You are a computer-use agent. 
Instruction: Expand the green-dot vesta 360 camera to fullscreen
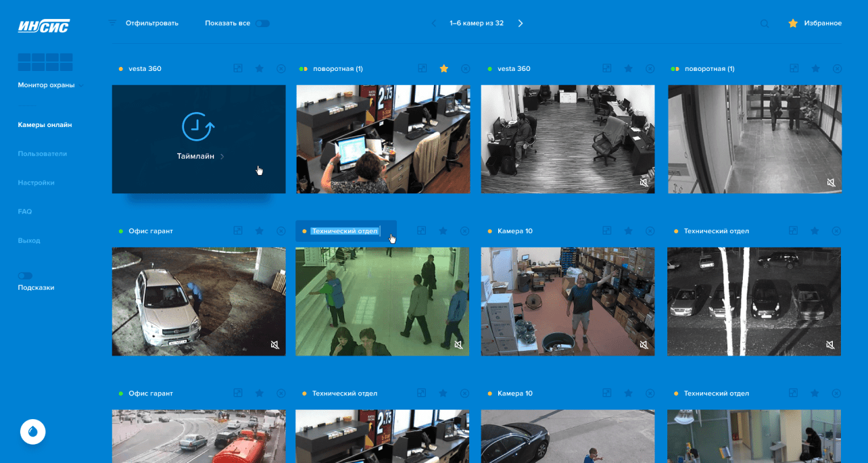click(x=607, y=69)
